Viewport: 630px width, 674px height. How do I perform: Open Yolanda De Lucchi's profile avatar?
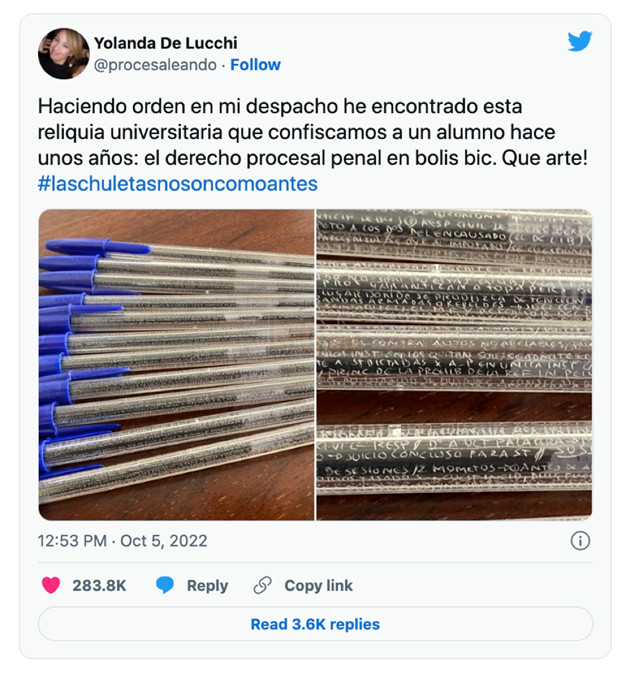[64, 54]
